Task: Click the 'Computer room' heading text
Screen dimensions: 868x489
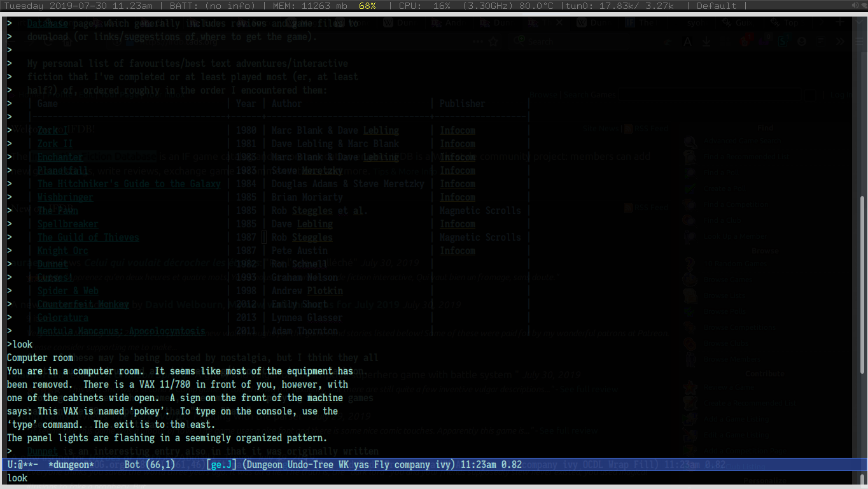Action: (x=40, y=357)
